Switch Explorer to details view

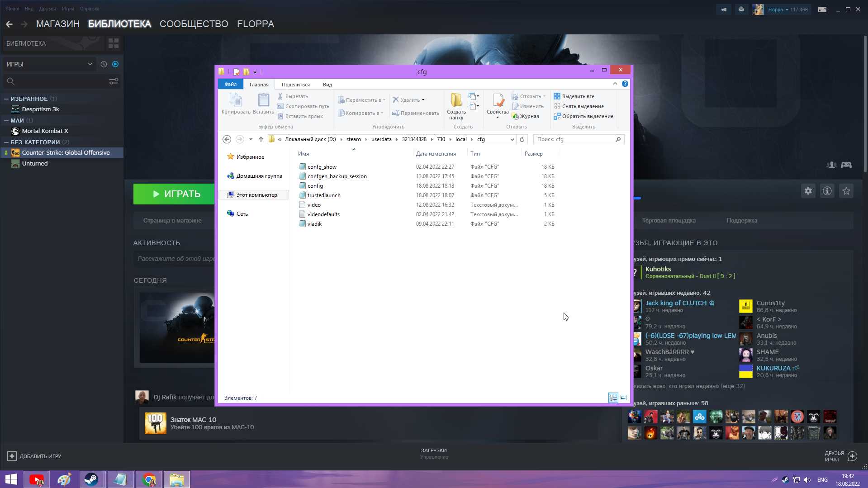click(613, 398)
